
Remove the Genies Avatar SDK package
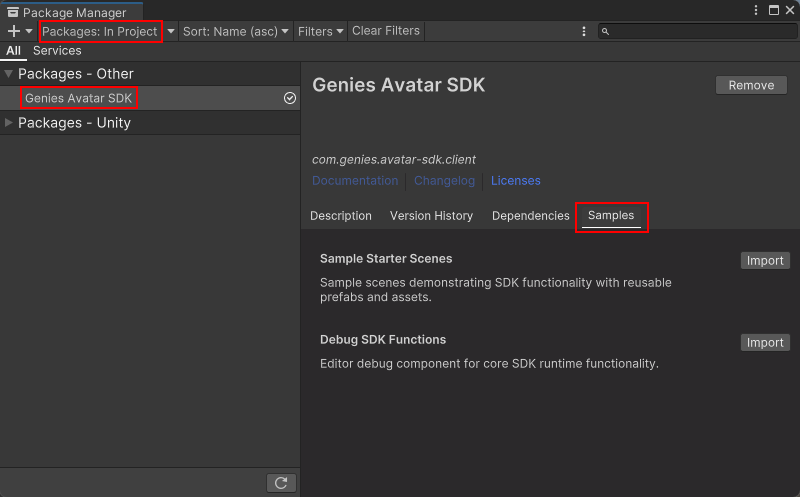751,85
